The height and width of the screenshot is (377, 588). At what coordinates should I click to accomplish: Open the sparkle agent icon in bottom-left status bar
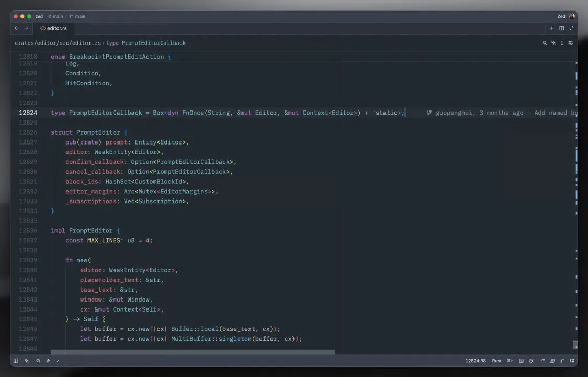coord(27,361)
